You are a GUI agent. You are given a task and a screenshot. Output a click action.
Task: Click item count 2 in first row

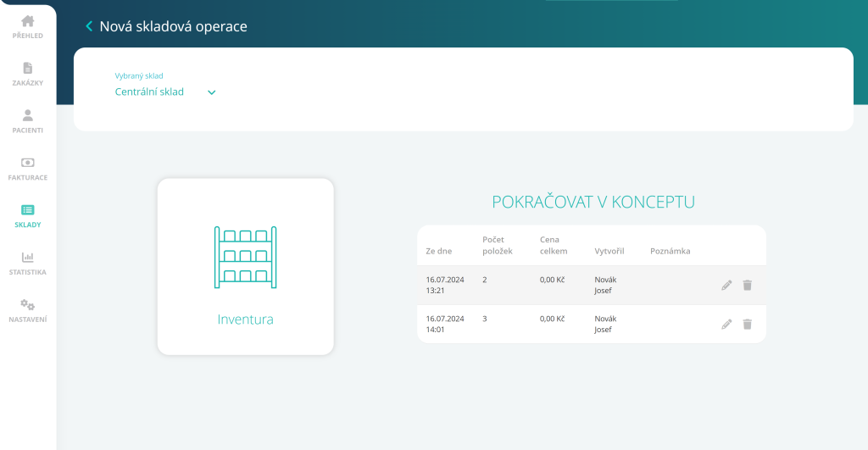(x=484, y=280)
